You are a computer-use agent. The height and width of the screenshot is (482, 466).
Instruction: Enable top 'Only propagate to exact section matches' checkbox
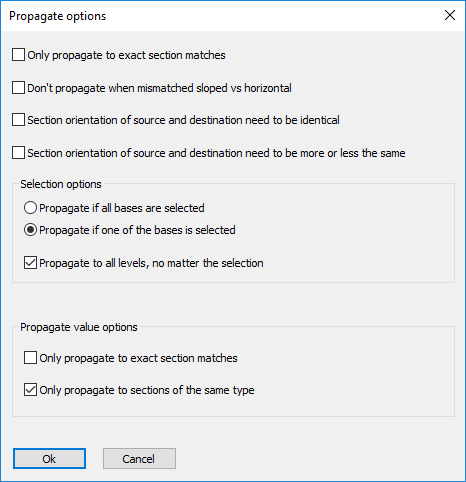coord(18,55)
